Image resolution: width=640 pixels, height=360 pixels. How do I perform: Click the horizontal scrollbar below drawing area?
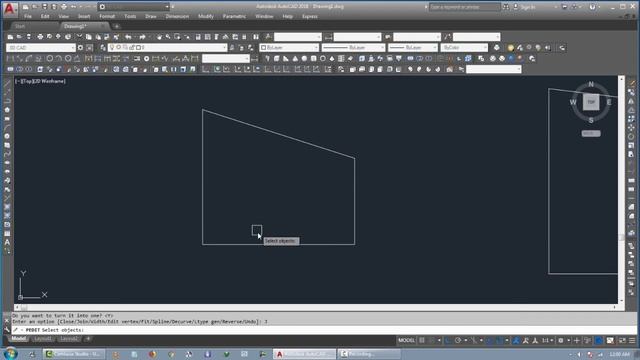click(315, 307)
